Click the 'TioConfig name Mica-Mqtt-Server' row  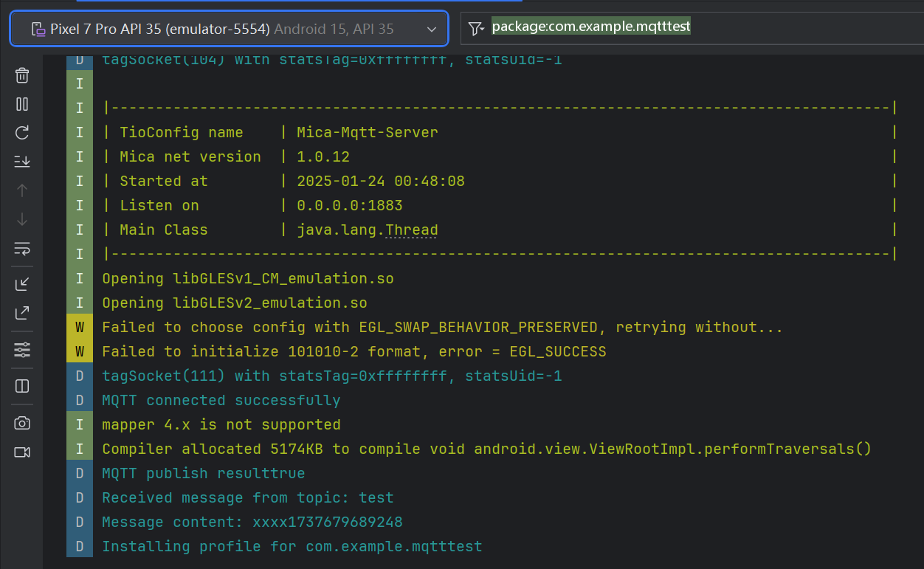pos(499,133)
